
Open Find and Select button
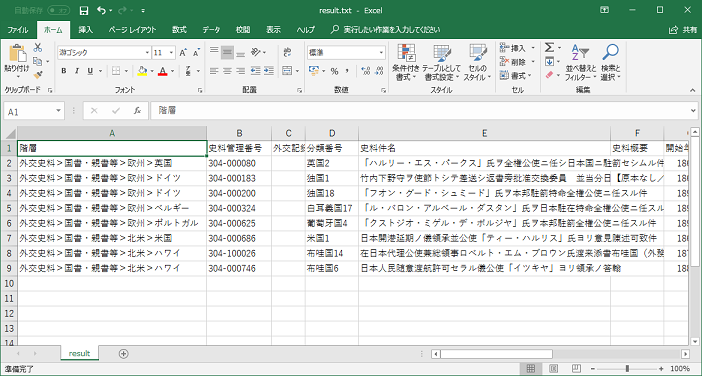click(x=610, y=62)
